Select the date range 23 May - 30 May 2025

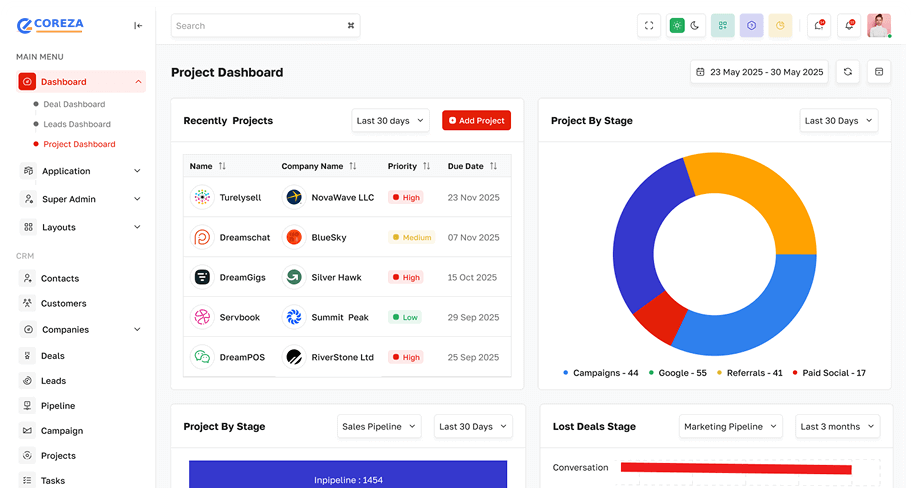pyautogui.click(x=759, y=72)
